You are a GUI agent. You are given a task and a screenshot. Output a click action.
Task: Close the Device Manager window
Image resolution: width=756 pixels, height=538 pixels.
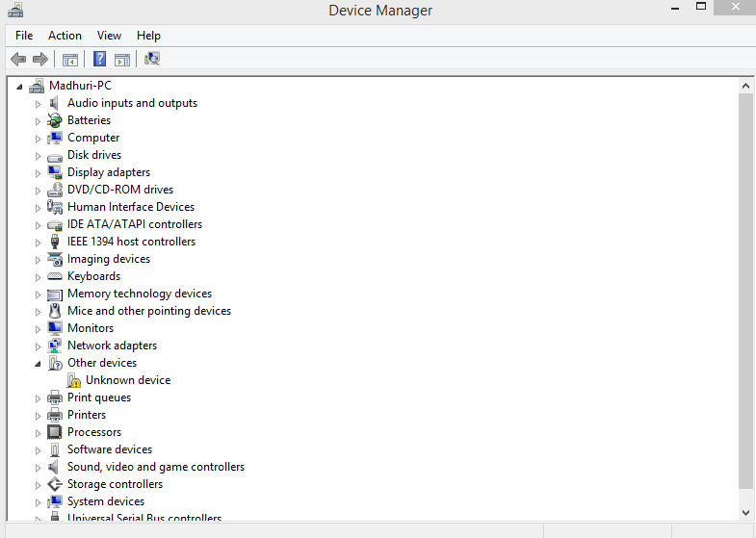pyautogui.click(x=735, y=8)
